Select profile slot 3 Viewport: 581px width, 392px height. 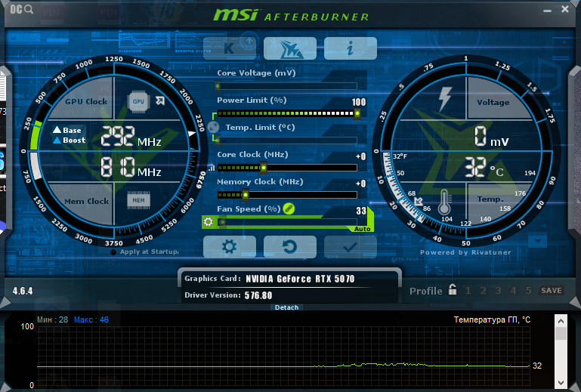[x=498, y=291]
